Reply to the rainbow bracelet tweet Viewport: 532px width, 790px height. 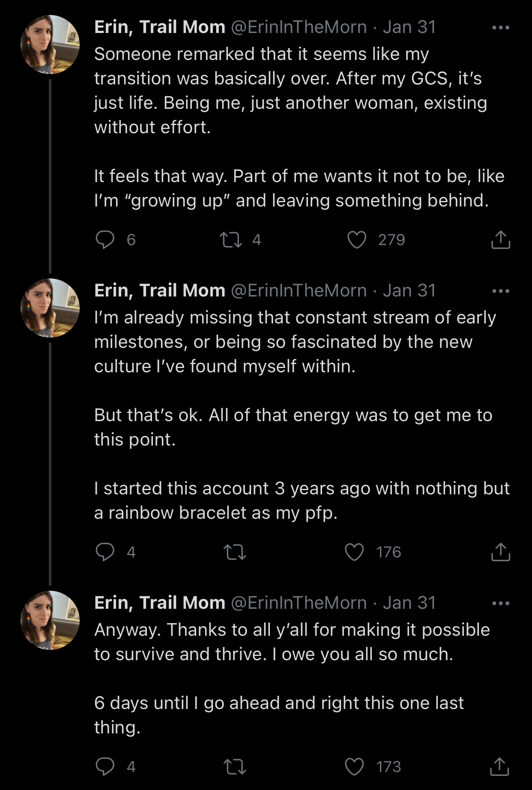tap(105, 552)
